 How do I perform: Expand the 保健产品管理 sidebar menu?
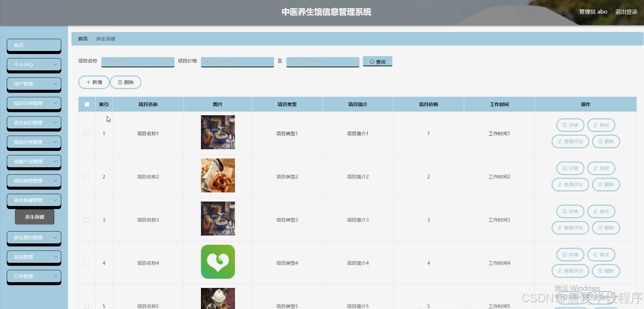(x=34, y=162)
